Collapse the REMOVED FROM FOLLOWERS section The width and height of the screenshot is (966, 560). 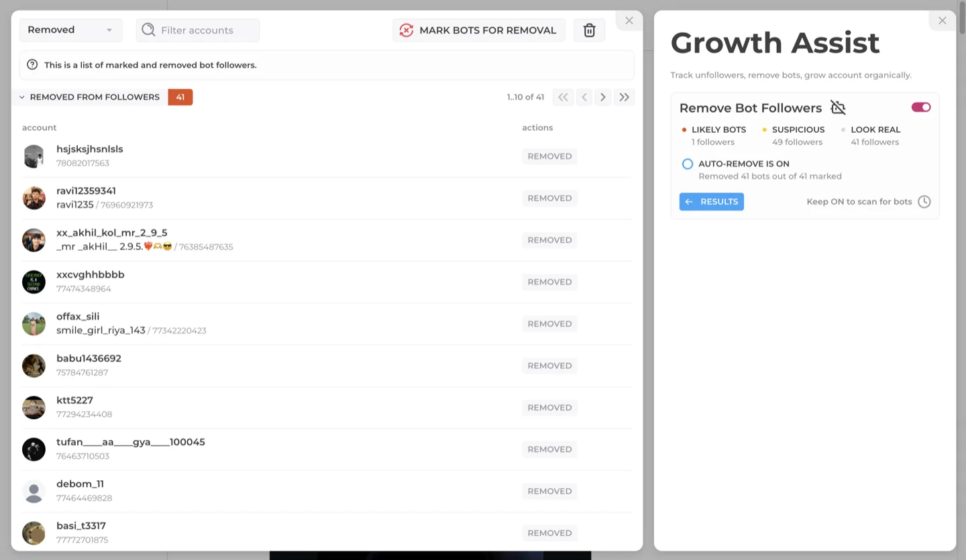pyautogui.click(x=21, y=97)
